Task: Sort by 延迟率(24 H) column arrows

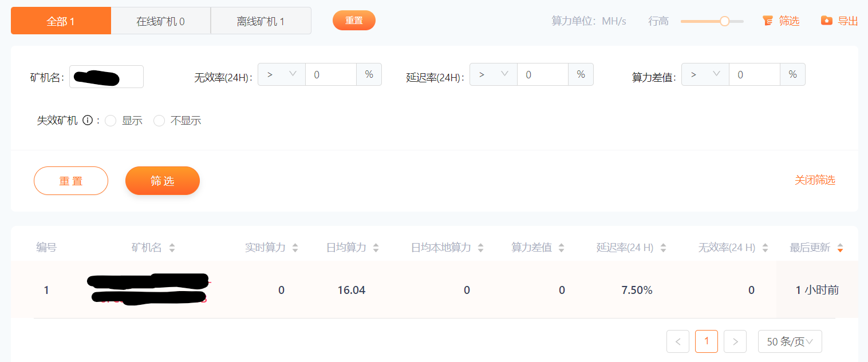Action: tap(663, 248)
